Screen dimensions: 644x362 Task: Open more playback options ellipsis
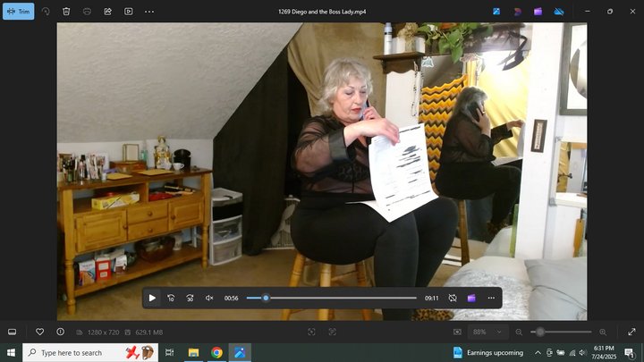coord(491,298)
